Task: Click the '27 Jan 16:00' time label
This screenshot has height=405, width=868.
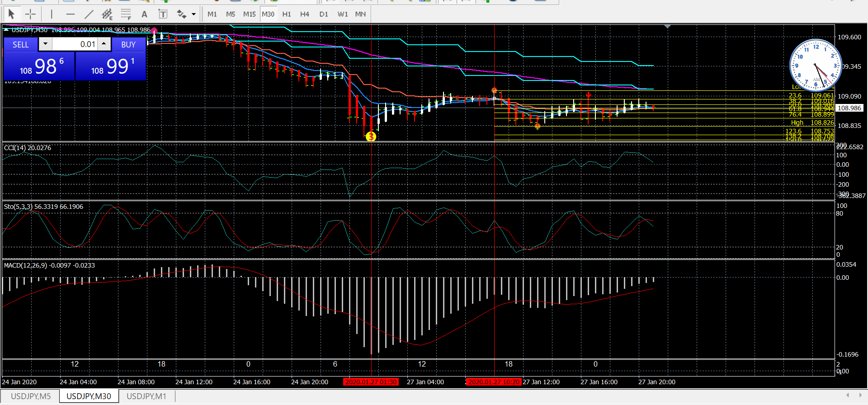Action: [599, 382]
